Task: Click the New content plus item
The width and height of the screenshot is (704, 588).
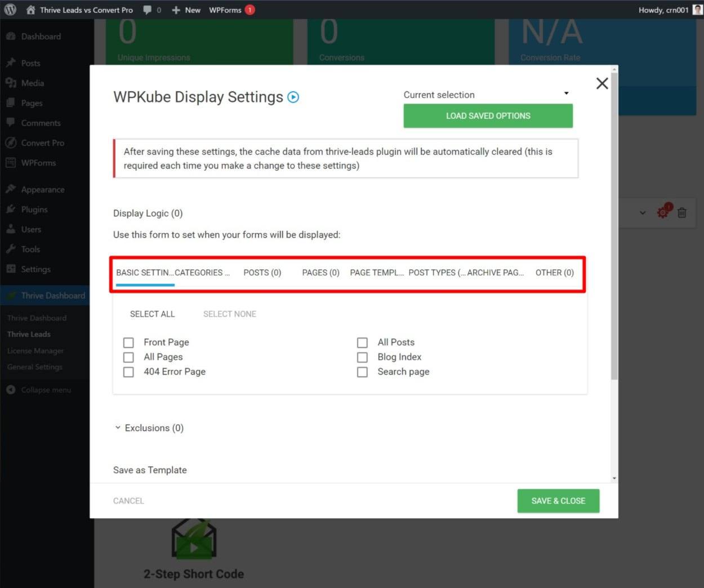Action: coord(186,10)
